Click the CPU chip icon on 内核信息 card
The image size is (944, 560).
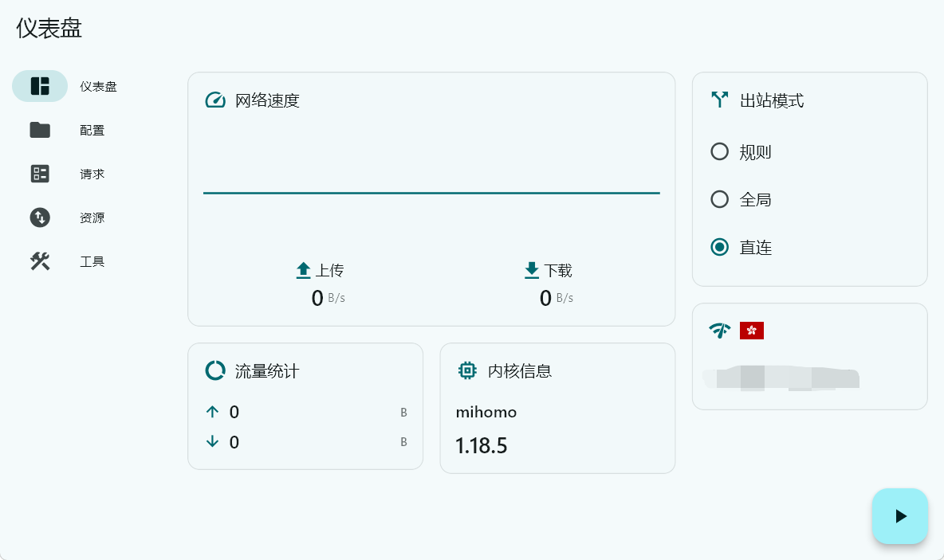pos(468,370)
